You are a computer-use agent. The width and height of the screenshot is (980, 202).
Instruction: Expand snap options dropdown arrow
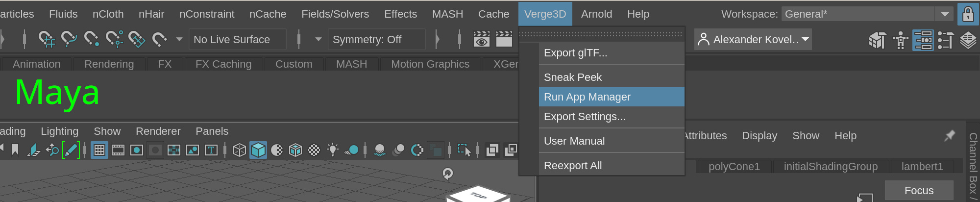click(x=179, y=39)
